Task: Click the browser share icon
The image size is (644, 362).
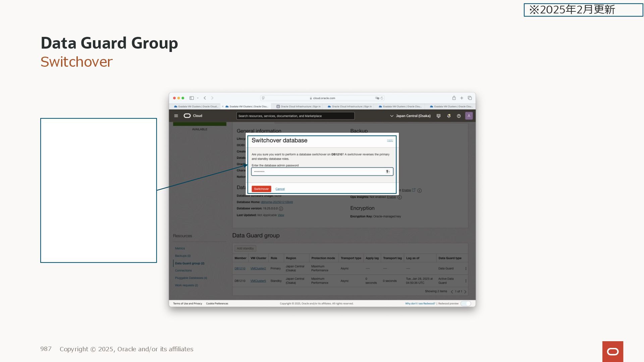Action: [454, 98]
